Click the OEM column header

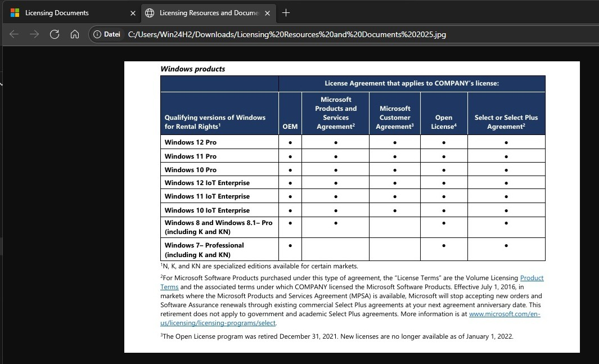[290, 127]
